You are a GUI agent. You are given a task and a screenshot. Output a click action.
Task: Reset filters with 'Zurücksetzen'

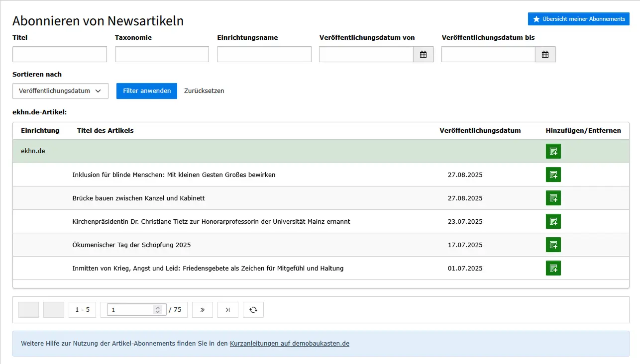click(204, 91)
